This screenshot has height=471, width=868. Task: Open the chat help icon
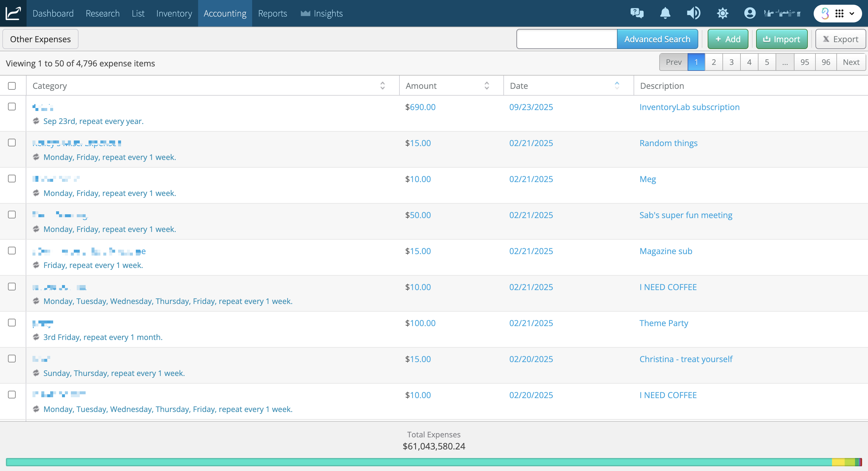click(637, 13)
